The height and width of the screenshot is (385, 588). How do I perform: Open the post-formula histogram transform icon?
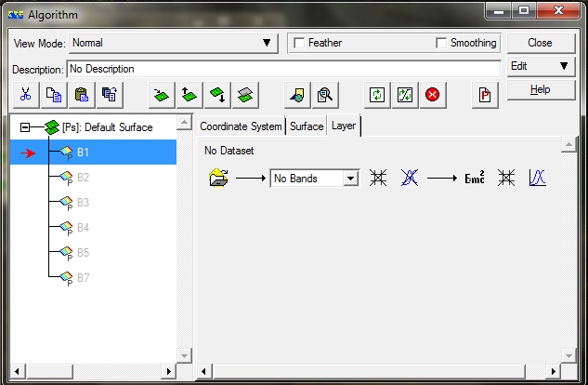tap(538, 178)
